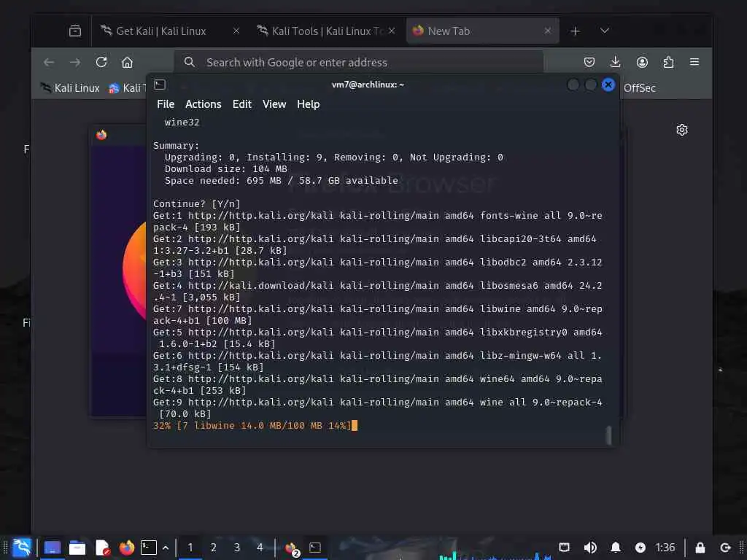The height and width of the screenshot is (560, 747).
Task: Open the text editor taskbar launcher
Action: (102, 548)
